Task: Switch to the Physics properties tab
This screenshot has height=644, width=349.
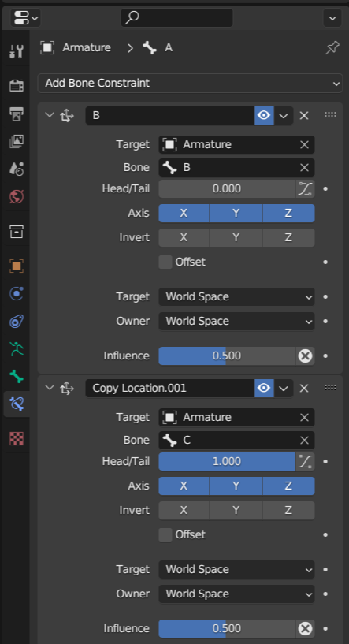Action: click(17, 293)
